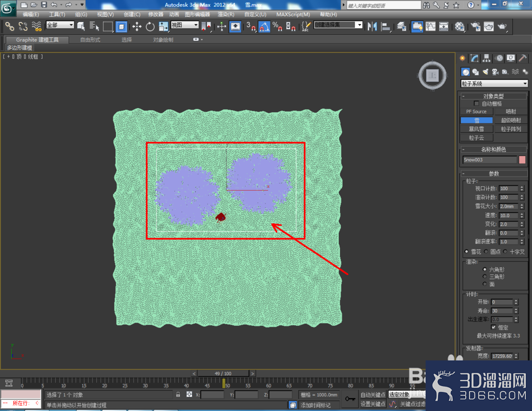Open the Select by Name list
Screen dimensions: 532x411
[94, 26]
